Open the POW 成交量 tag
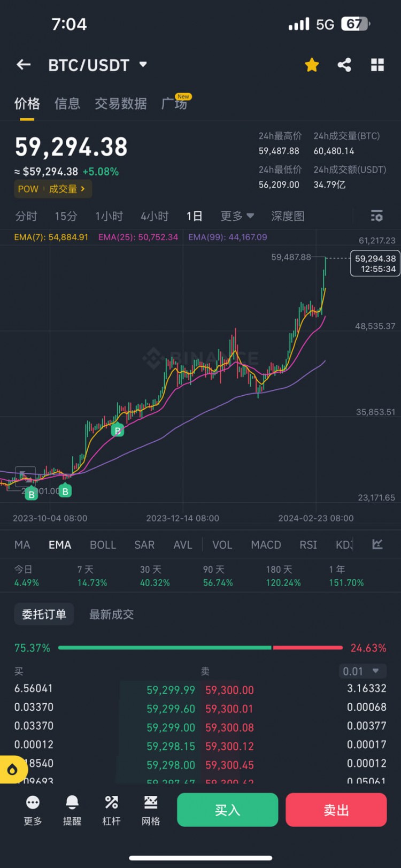This screenshot has height=868, width=401. 52,189
